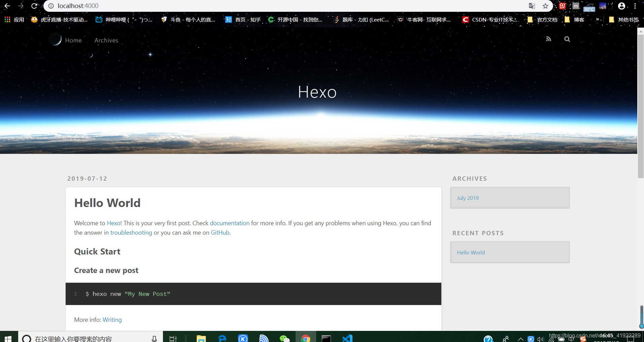Image resolution: width=644 pixels, height=342 pixels.
Task: Open the 首页 - 知乎 bookmark
Action: pyautogui.click(x=243, y=20)
